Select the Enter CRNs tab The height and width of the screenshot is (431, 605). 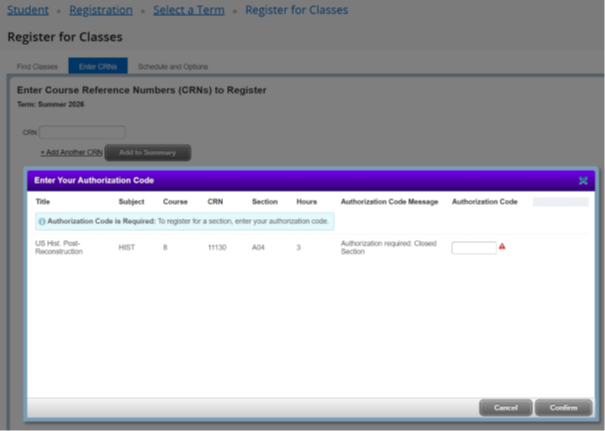[98, 66]
